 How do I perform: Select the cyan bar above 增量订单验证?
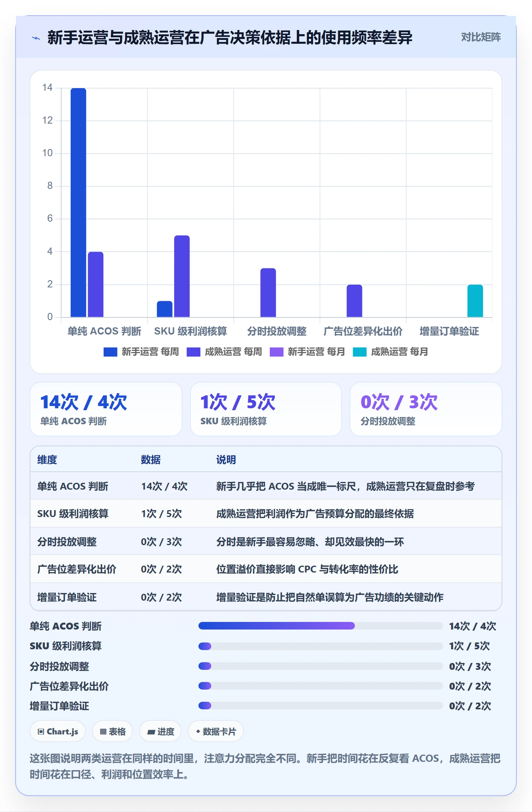[475, 301]
